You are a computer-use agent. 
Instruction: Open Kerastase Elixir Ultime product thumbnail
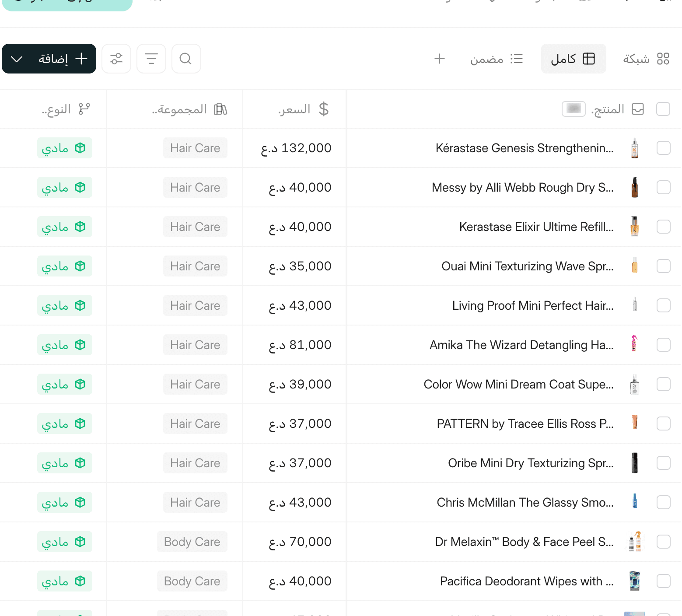click(635, 227)
